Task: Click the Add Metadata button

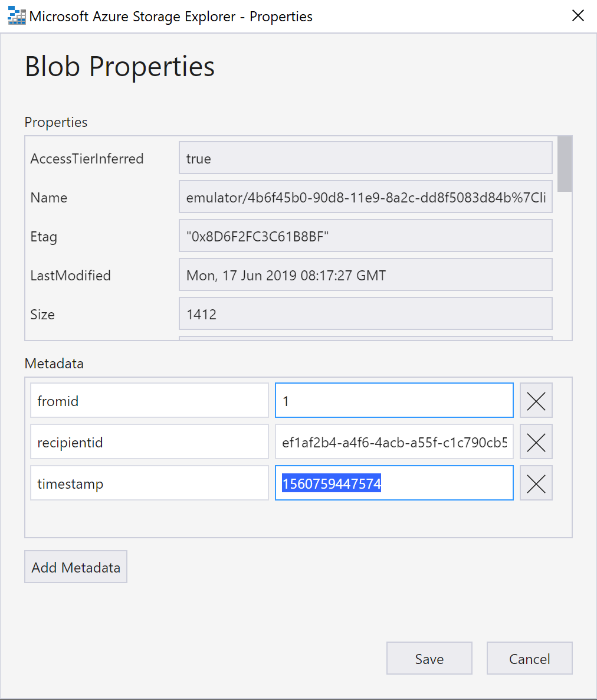Action: tap(76, 566)
